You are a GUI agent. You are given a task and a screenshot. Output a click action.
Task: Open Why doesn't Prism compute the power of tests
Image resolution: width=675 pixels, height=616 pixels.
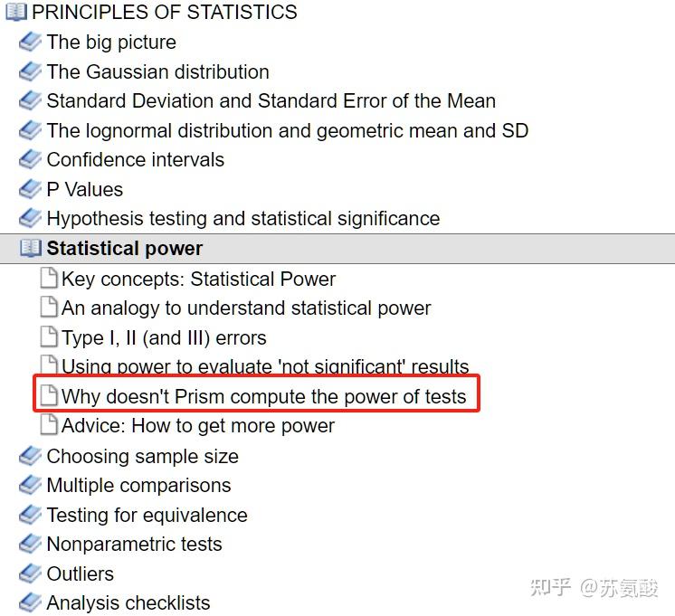click(263, 396)
